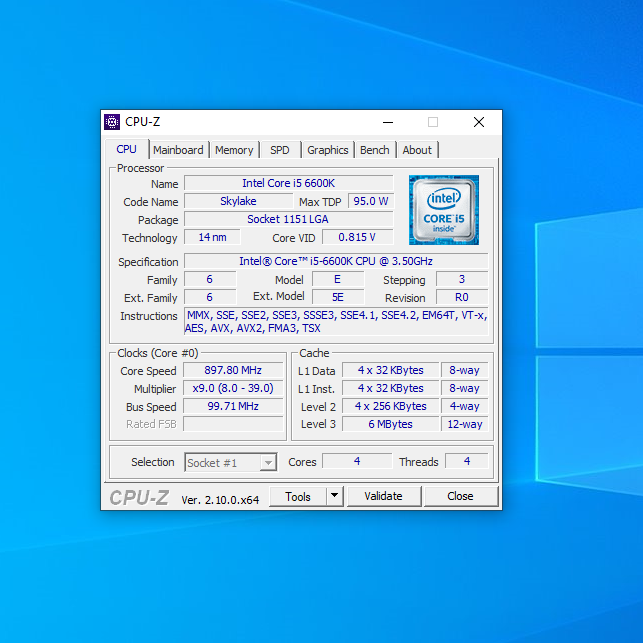The width and height of the screenshot is (643, 643).
Task: Click the Cores count value 4
Action: click(357, 461)
